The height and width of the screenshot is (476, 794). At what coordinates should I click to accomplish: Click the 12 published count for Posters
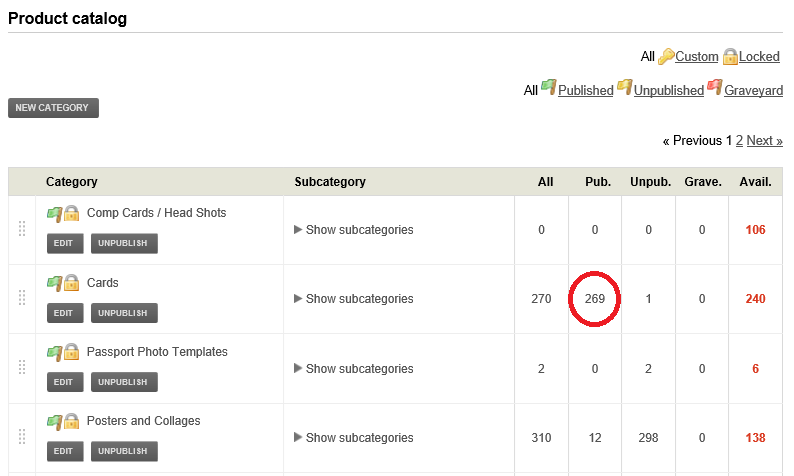(x=595, y=438)
